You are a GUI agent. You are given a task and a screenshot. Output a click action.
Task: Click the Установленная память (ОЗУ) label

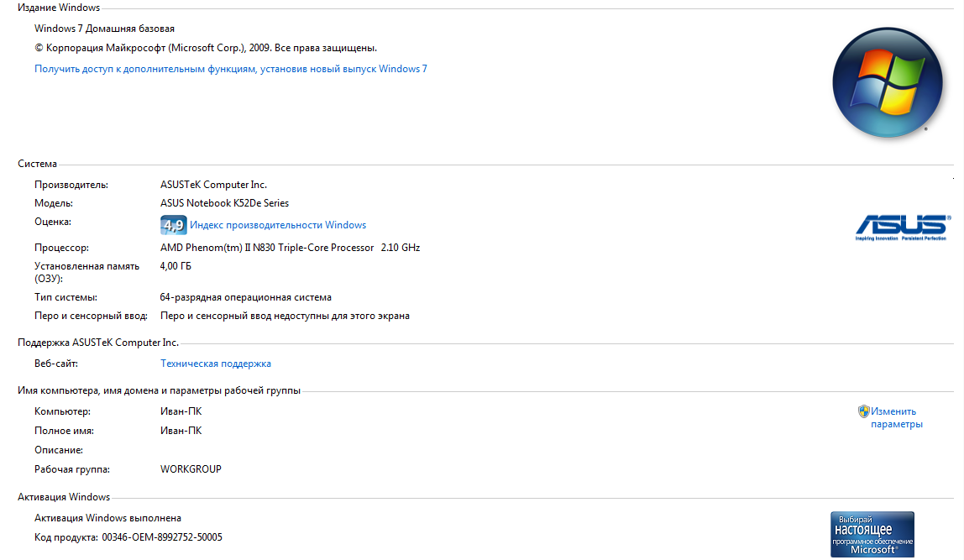86,272
